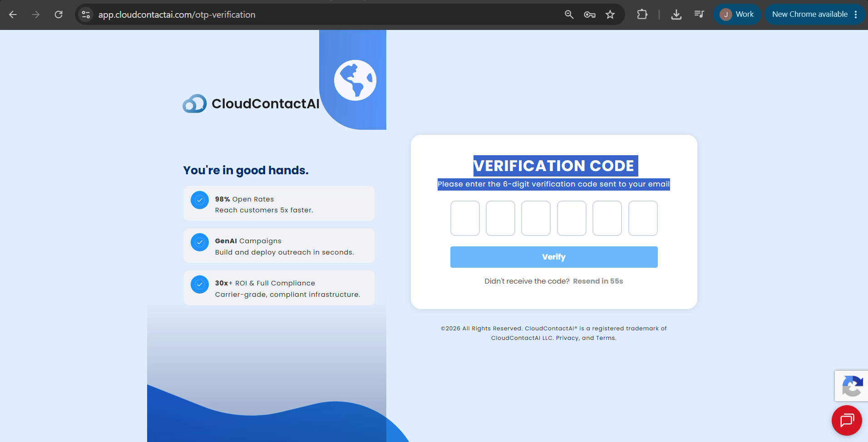
Task: Focus the sixth verification digit box
Action: 643,218
